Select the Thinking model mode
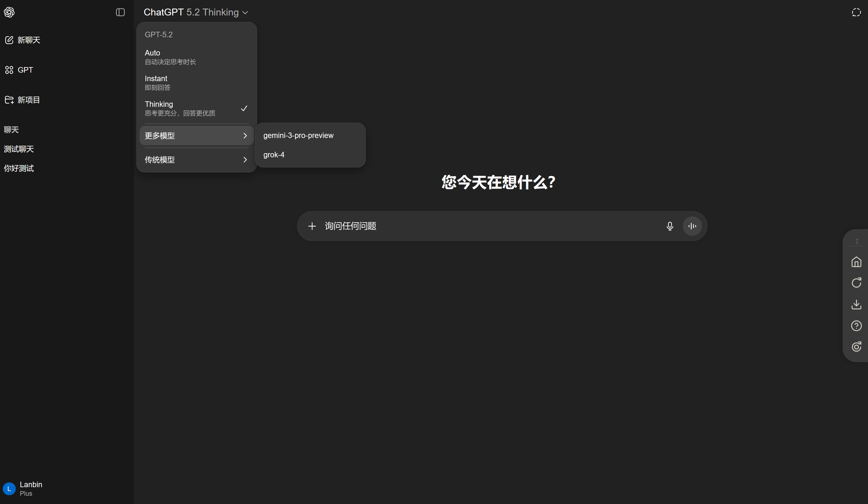Viewport: 868px width, 504px height. click(x=196, y=108)
